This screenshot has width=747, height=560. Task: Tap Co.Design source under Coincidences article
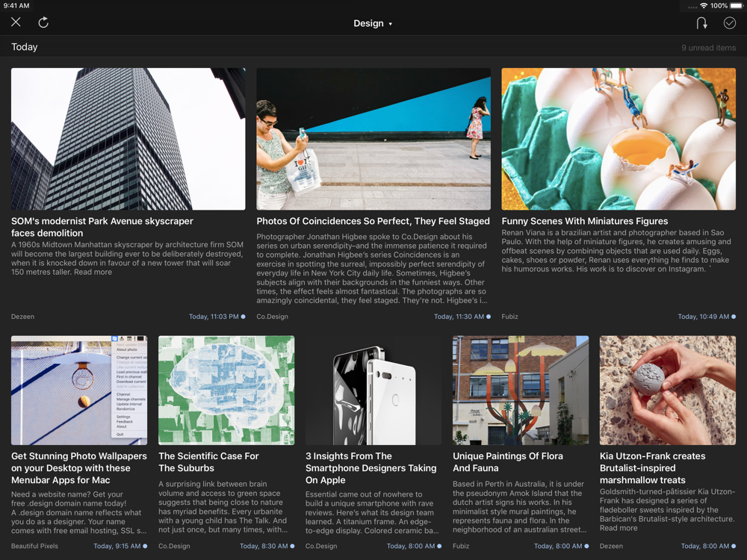point(272,317)
